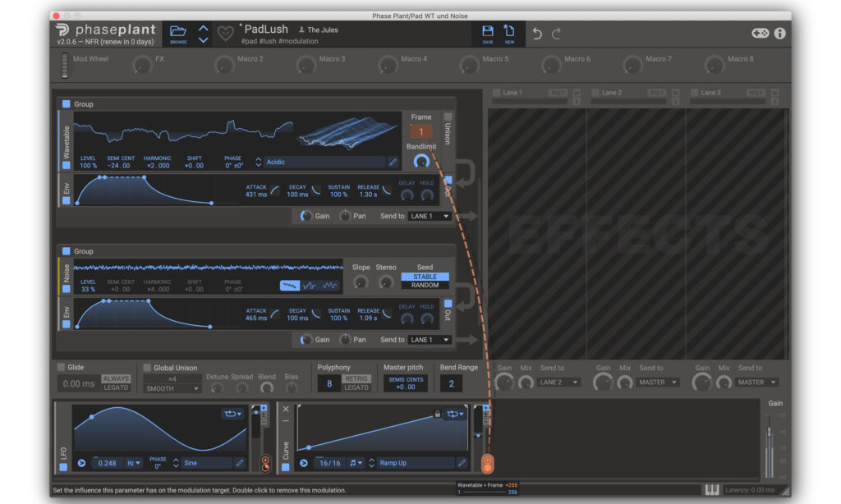Select the RETRIG polyphony mode
Viewport: 841px width, 504px height.
coord(356,378)
